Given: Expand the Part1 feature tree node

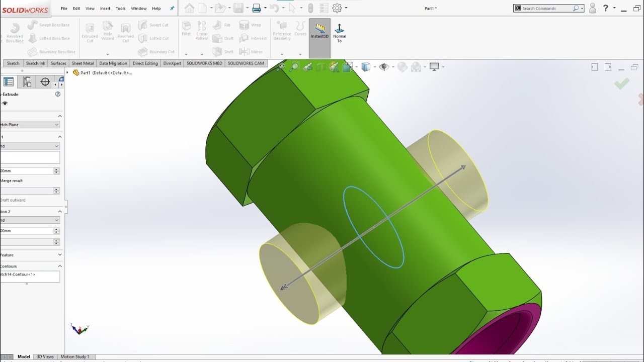Looking at the screenshot, I should coord(67,72).
